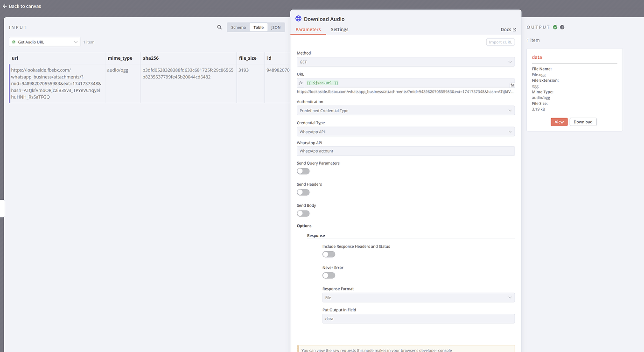Click the input panel search icon
Screen dimensions: 644x352
pyautogui.click(x=219, y=28)
